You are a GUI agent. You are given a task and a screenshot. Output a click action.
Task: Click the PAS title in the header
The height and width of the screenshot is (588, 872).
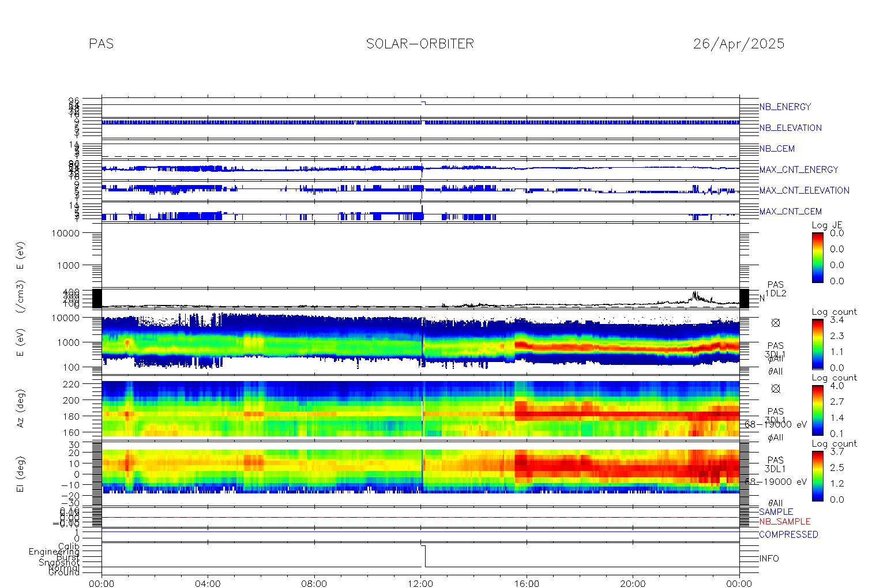102,44
